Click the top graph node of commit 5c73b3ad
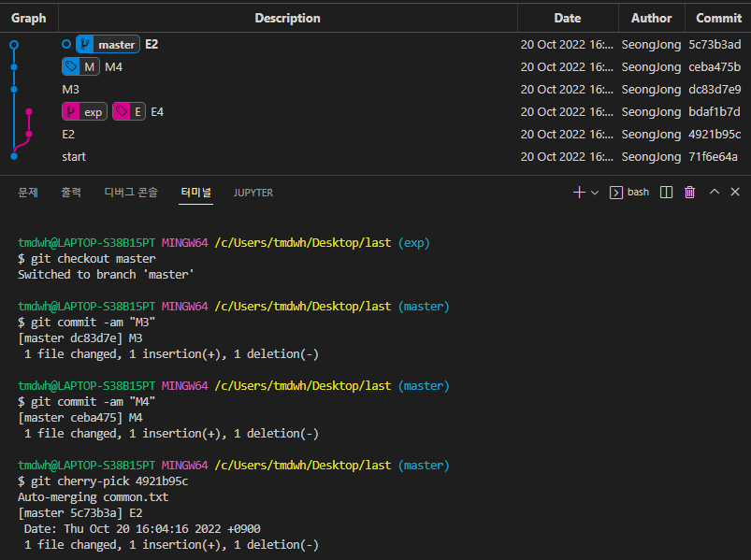751x560 pixels. pos(14,45)
